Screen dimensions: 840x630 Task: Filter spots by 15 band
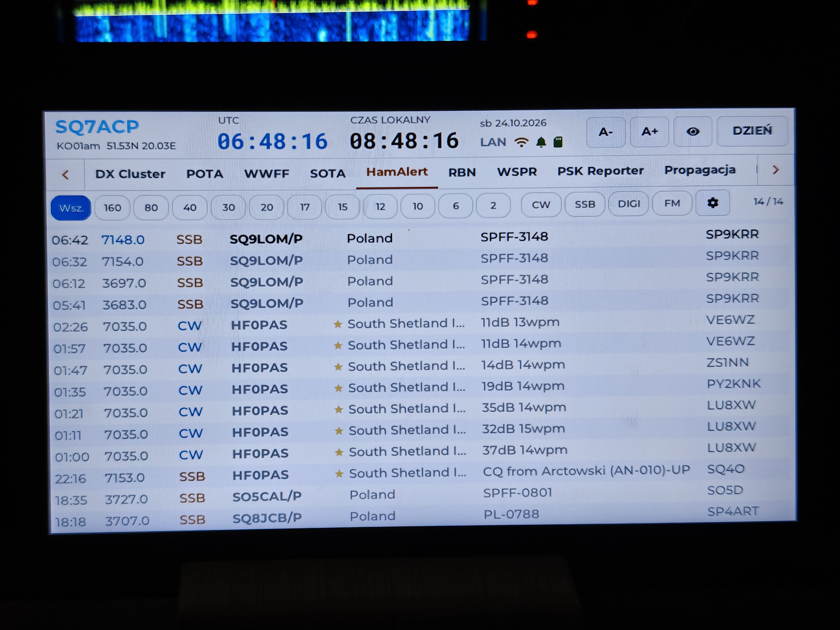(342, 207)
